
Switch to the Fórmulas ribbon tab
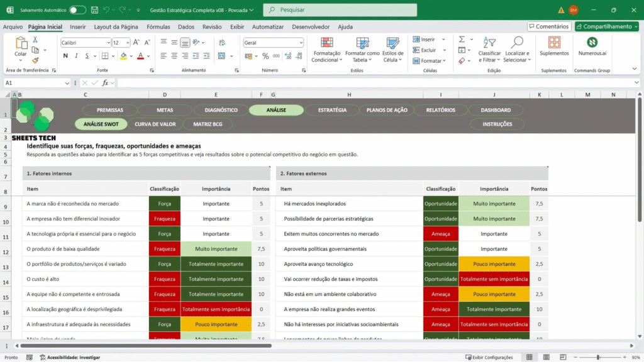click(x=158, y=27)
